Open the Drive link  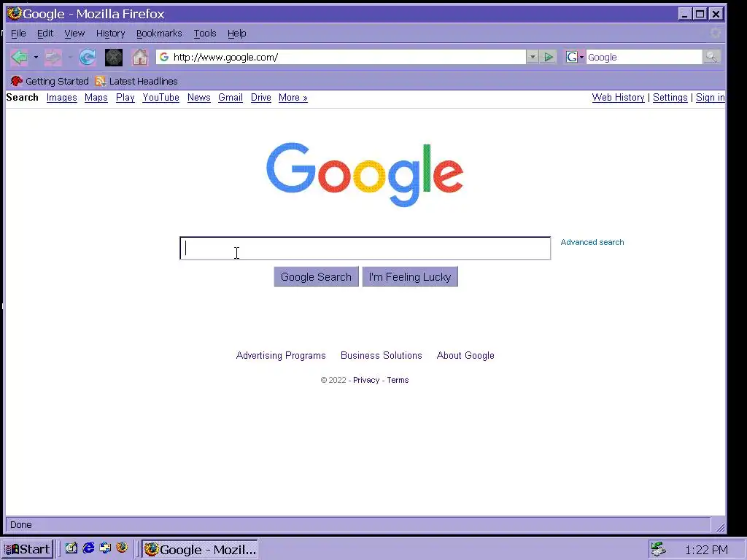pos(261,98)
